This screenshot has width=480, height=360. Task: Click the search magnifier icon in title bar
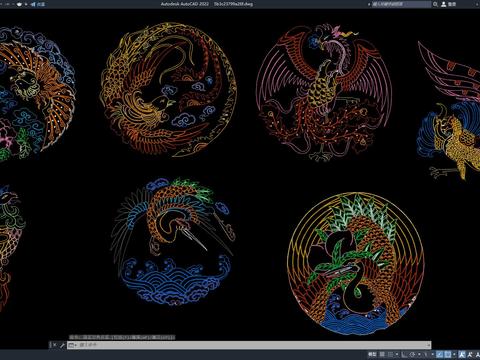(x=435, y=4)
